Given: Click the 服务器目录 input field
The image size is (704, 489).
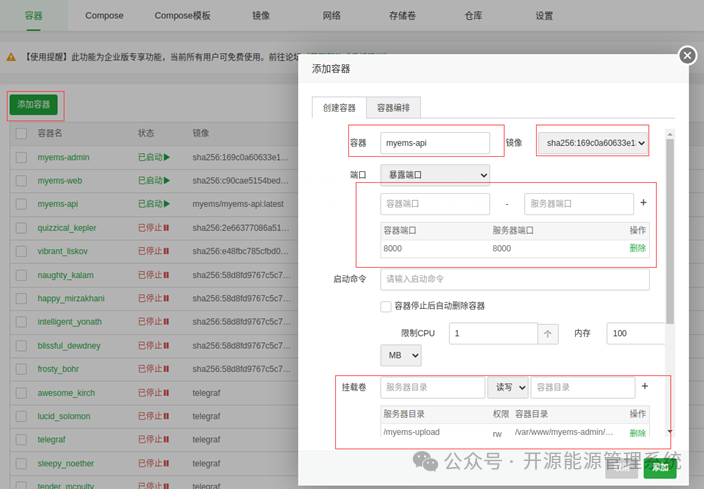Looking at the screenshot, I should click(432, 387).
